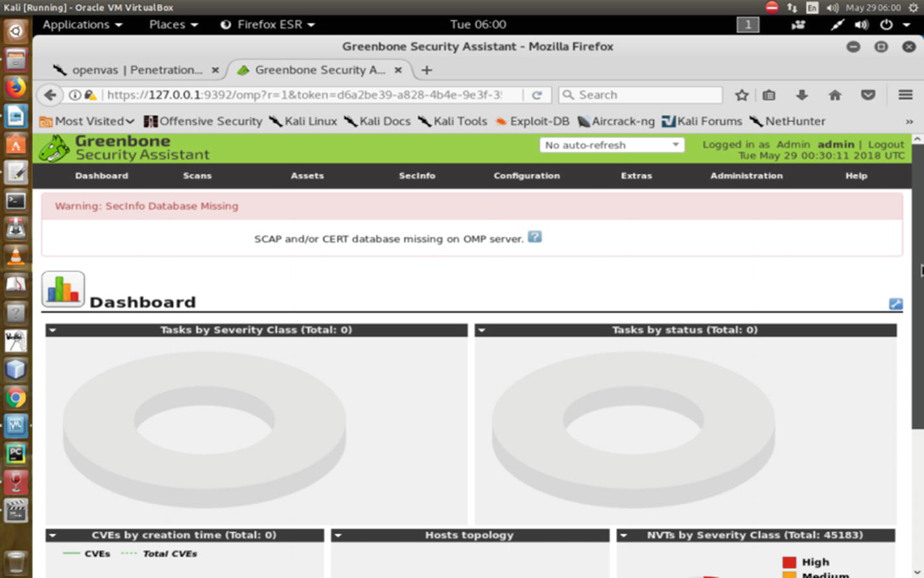This screenshot has height=578, width=924.
Task: Open the Administration menu
Action: 746,176
